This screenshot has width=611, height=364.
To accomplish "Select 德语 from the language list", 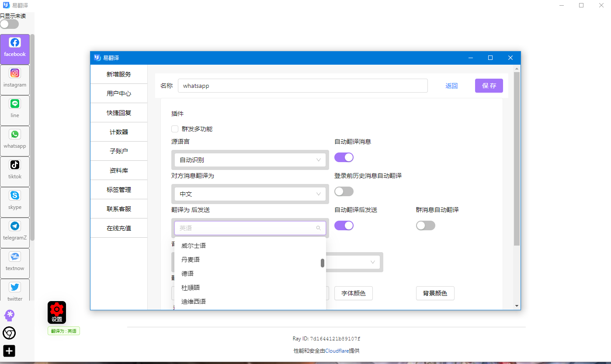I will tap(187, 273).
